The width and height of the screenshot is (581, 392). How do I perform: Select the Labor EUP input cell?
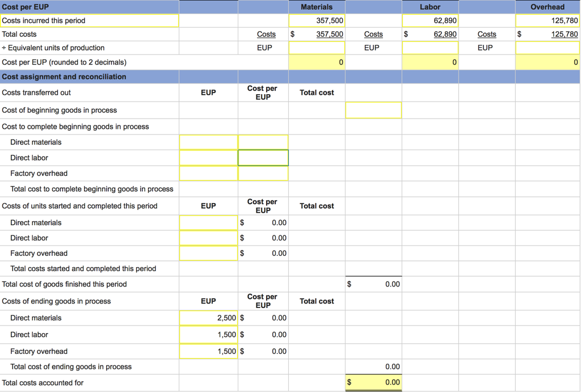[430, 48]
